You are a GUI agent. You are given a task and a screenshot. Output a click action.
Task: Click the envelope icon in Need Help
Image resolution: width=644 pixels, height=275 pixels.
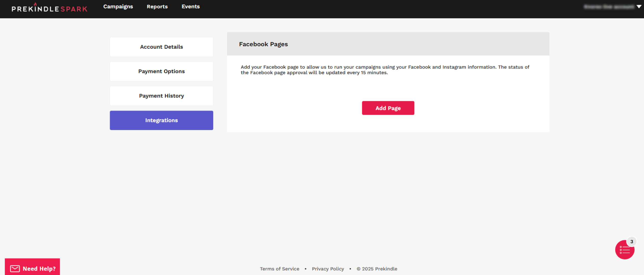click(15, 268)
